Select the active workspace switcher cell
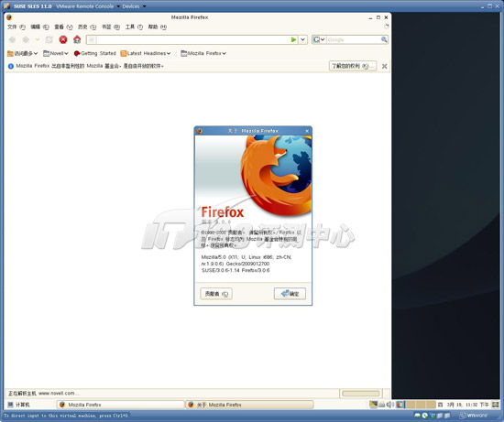Image resolution: width=504 pixels, height=422 pixels. click(x=400, y=405)
